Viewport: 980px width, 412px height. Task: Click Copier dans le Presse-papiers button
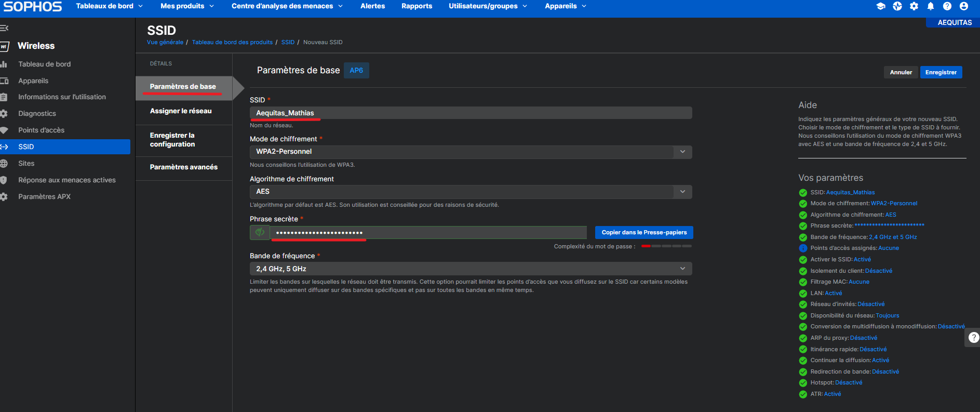(644, 232)
